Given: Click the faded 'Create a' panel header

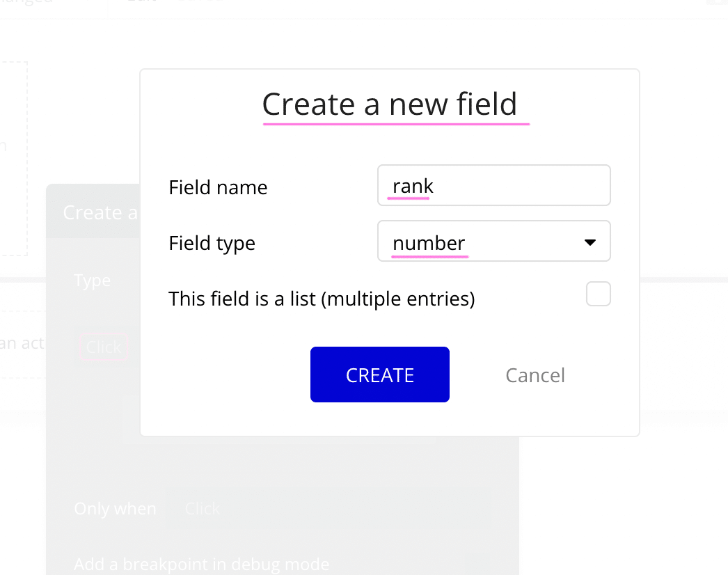Looking at the screenshot, I should (93, 212).
